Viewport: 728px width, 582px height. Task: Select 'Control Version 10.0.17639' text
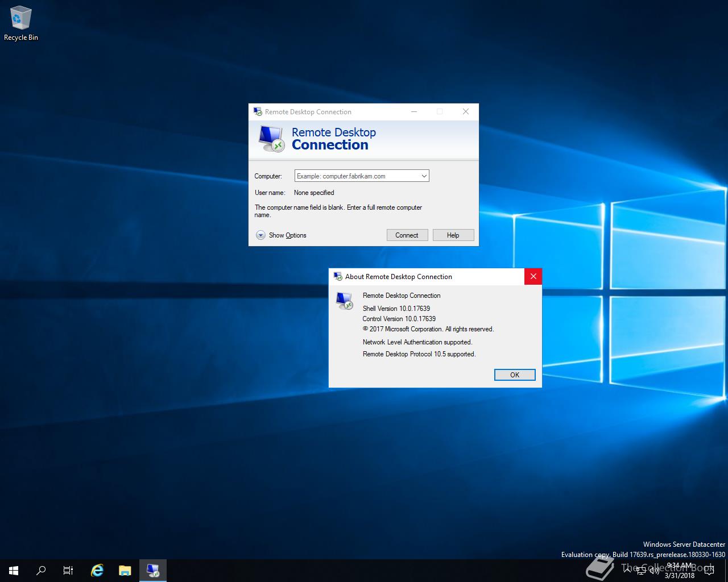[x=399, y=319]
